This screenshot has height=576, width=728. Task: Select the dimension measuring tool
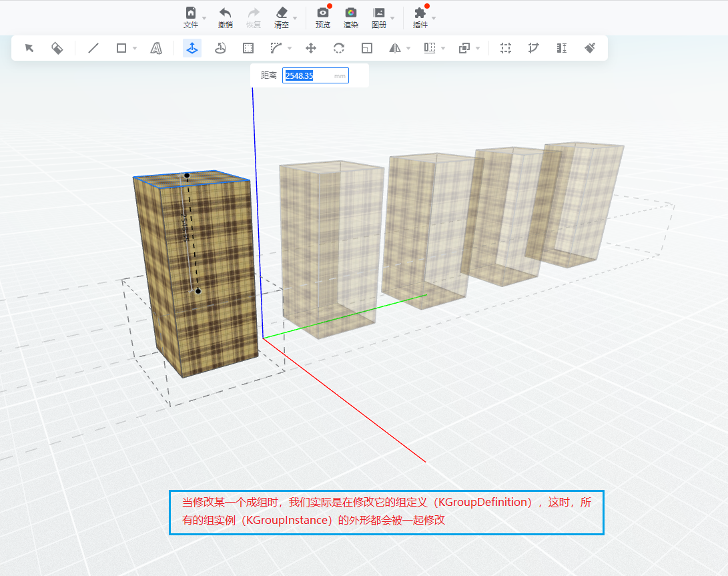[x=562, y=48]
